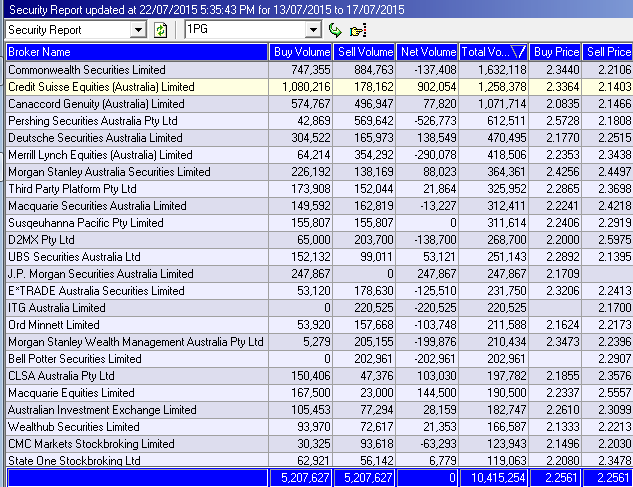Select Morgan Stanley Wealth Management Australia row
The image size is (633, 487).
tap(319, 342)
